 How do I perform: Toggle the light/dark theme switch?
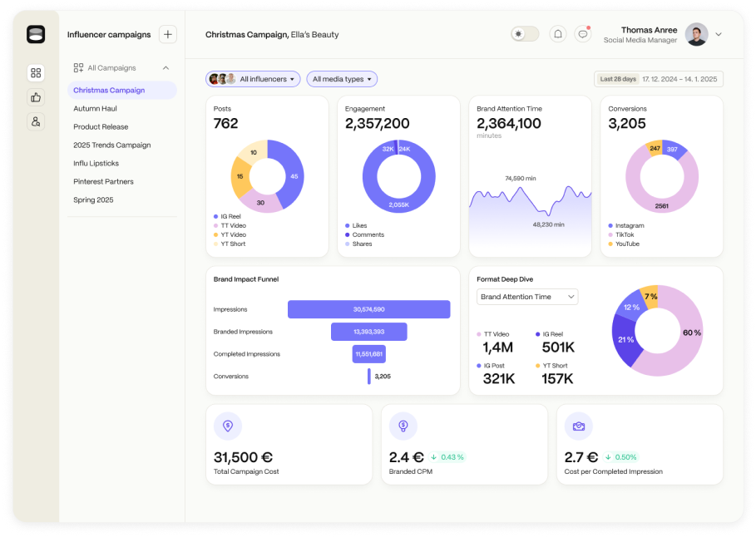525,34
